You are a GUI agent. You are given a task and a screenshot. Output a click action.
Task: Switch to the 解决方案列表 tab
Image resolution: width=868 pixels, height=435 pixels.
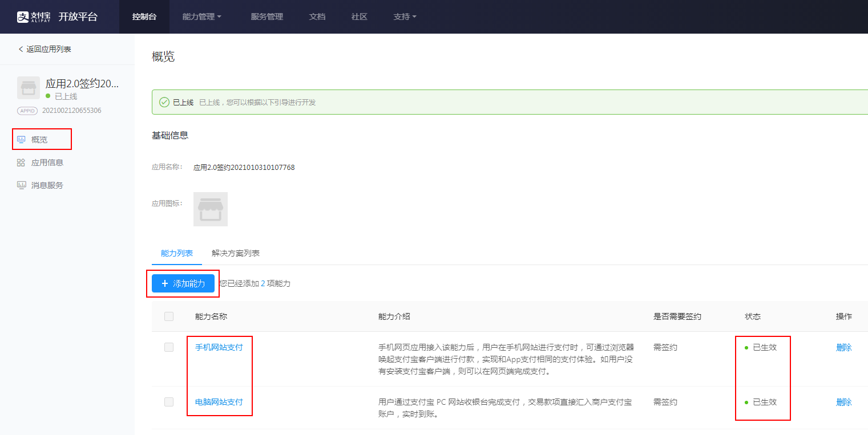[236, 253]
